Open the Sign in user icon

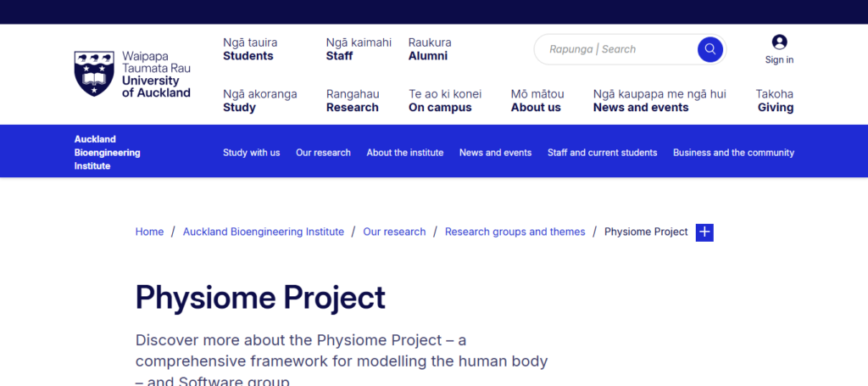(x=780, y=42)
